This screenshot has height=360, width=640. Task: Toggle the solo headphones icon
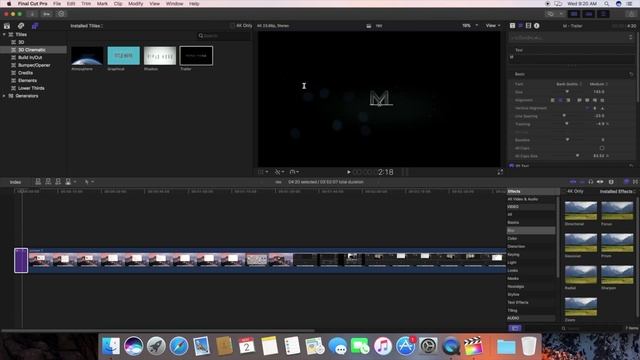click(591, 182)
